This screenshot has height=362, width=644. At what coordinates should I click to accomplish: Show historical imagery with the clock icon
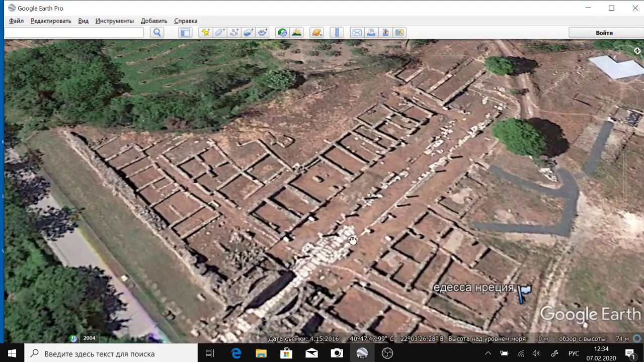[x=282, y=33]
